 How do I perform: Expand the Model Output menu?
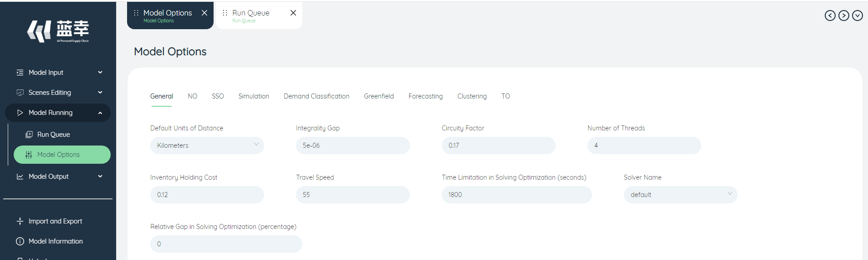(100, 177)
